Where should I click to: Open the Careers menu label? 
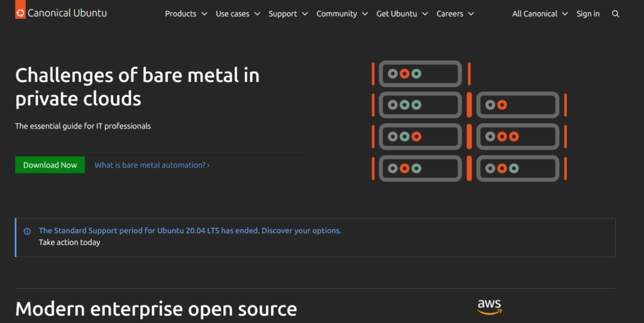(450, 14)
